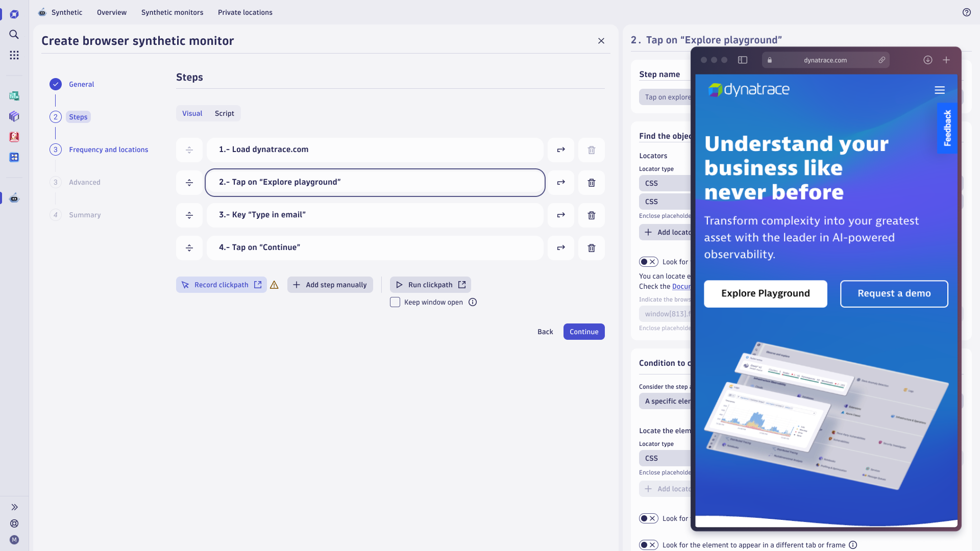Open the first CSS locator type dropdown
Image resolution: width=980 pixels, height=551 pixels.
pos(665,183)
